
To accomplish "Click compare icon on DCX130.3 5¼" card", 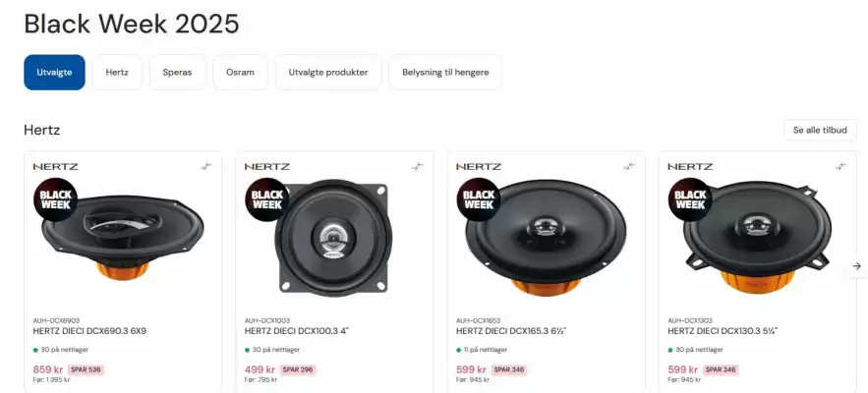I will (x=840, y=166).
